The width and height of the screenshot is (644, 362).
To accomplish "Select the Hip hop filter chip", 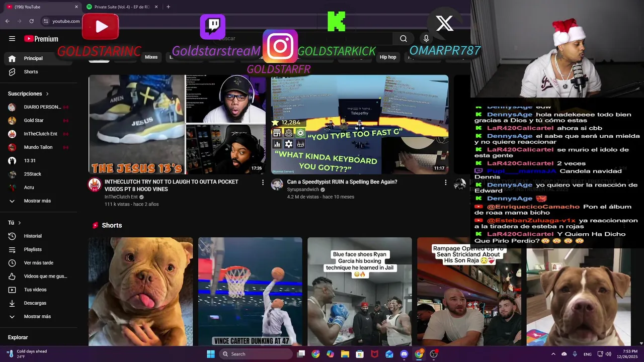I will [388, 57].
